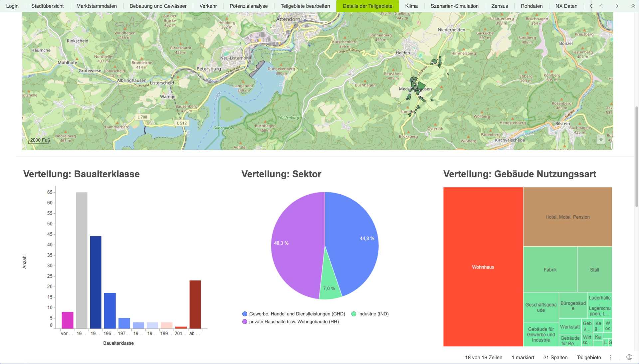This screenshot has height=364, width=639.
Task: Open the Teilgebiete bearbeiten tab
Action: tap(305, 6)
